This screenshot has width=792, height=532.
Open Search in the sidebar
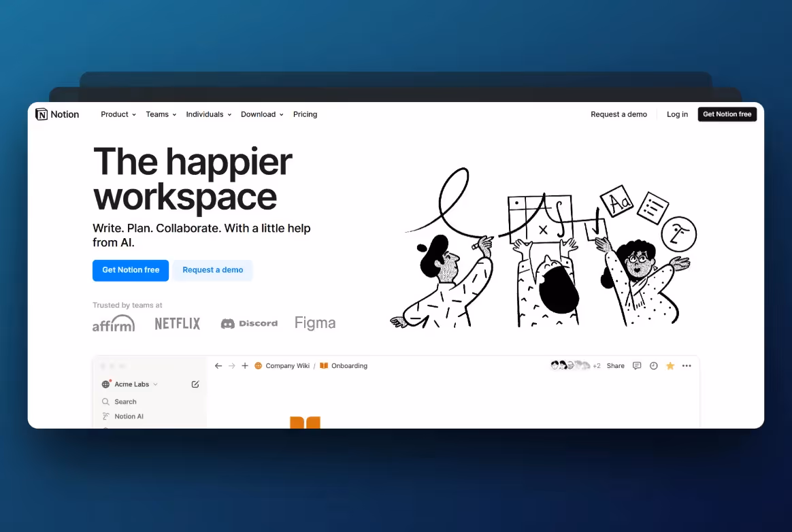coord(119,401)
